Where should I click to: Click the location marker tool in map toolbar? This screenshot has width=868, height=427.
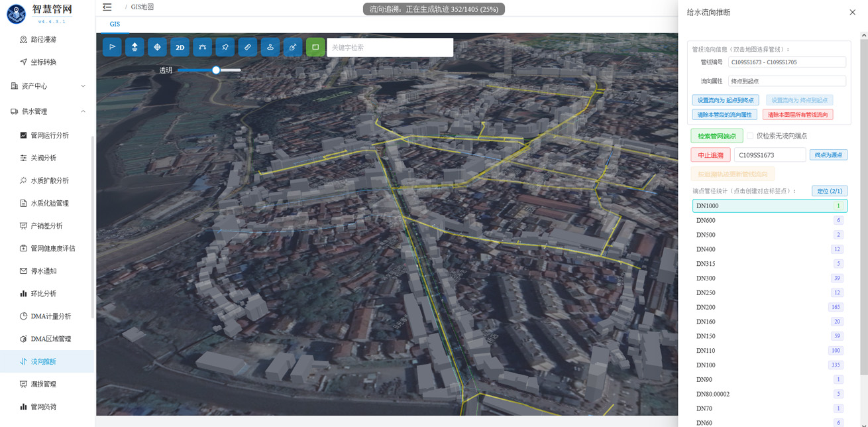270,47
